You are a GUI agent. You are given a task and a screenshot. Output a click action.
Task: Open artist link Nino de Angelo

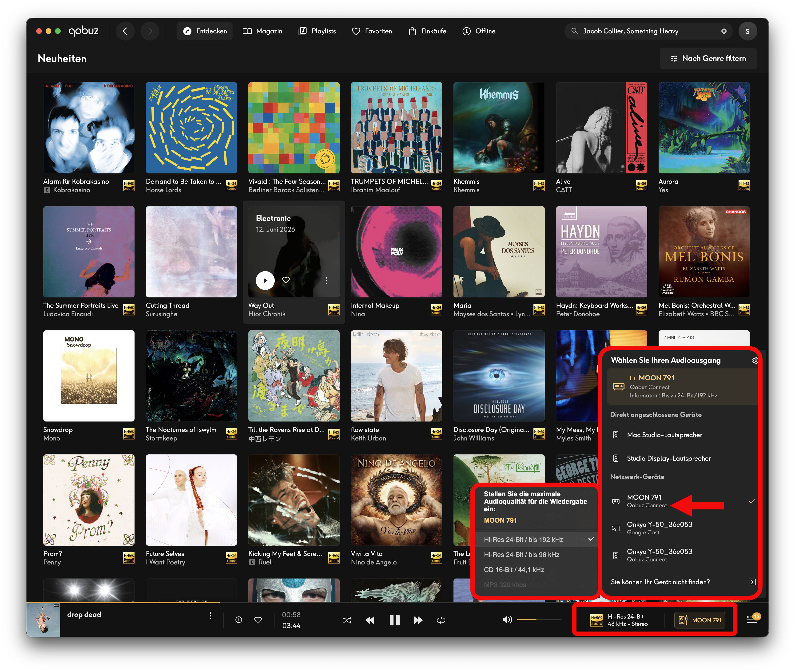[374, 562]
